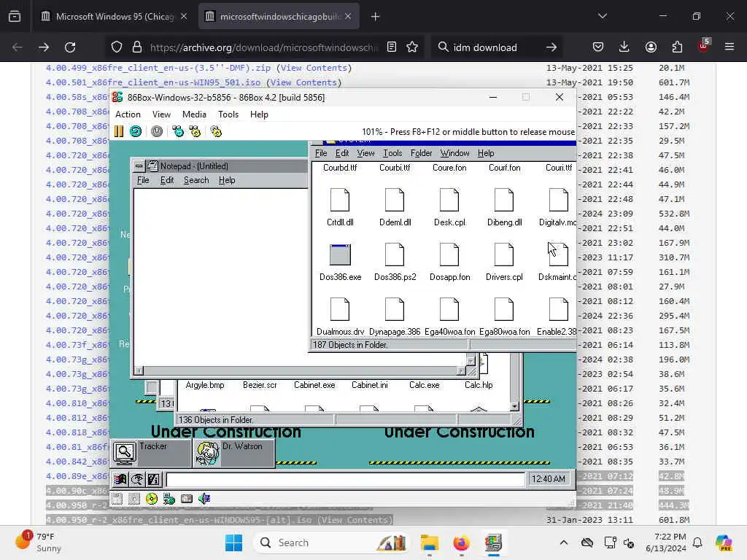
Task: Click the Chicago Start flag icon on the taskbar
Action: [x=120, y=479]
